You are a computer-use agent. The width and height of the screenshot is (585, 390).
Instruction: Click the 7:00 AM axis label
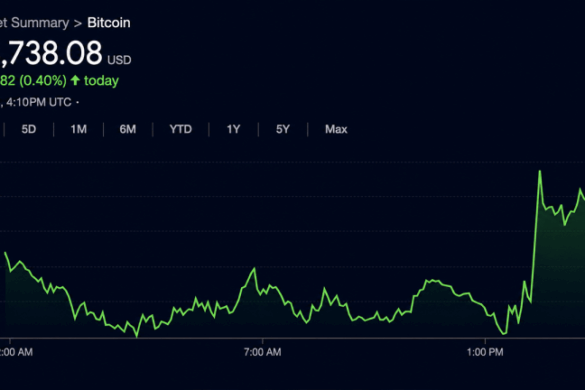(262, 352)
